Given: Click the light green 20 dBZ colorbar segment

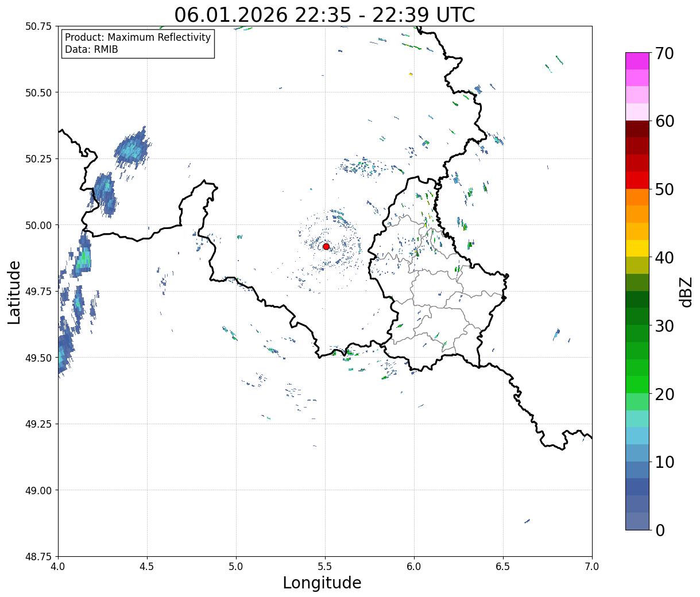Looking at the screenshot, I should [x=637, y=401].
